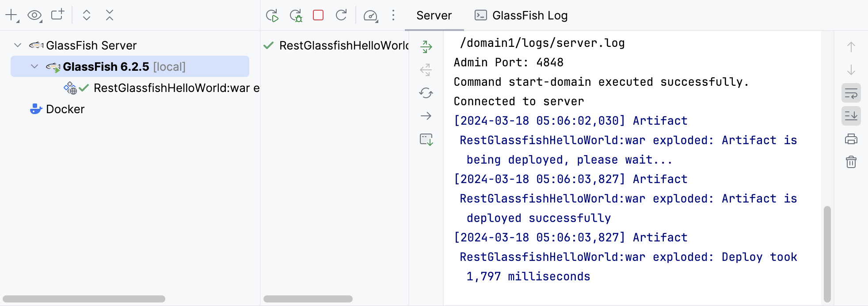Click the Profiler gauge icon

[x=370, y=16]
